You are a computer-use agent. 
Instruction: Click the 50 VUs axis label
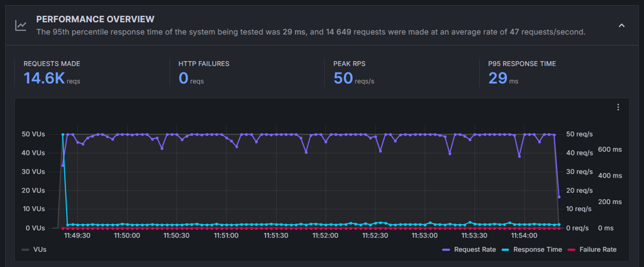pos(33,134)
